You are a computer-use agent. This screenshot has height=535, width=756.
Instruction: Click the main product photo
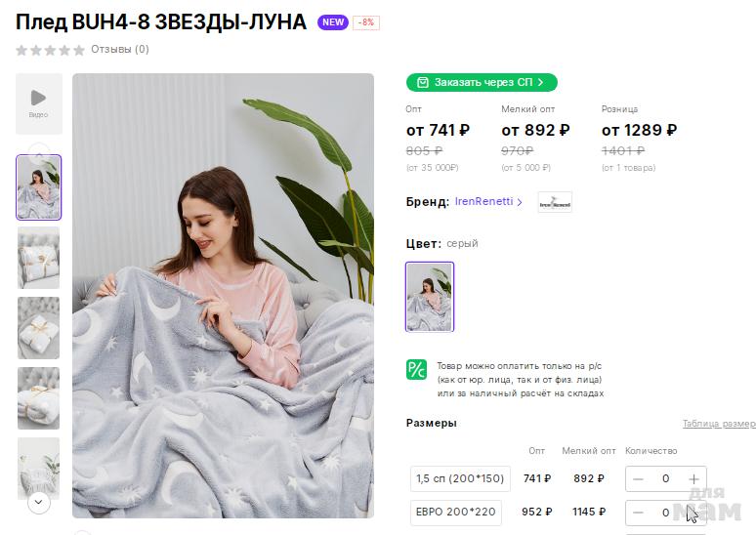tap(223, 295)
